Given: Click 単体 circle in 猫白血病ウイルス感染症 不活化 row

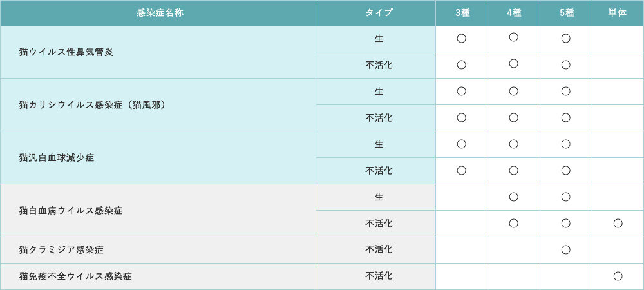Looking at the screenshot, I should [618, 223].
